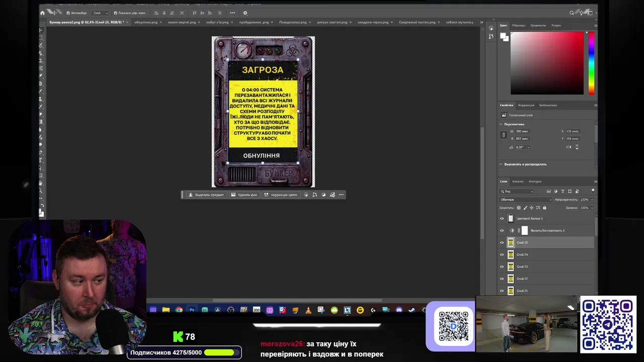Hide the Яркость/Контрастность 1 layer

[x=502, y=230]
